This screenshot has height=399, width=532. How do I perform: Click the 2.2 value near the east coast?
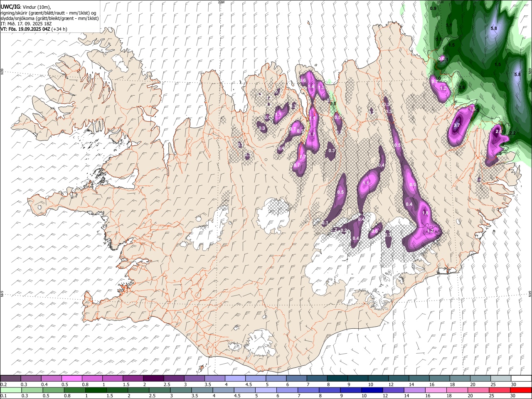(512, 133)
